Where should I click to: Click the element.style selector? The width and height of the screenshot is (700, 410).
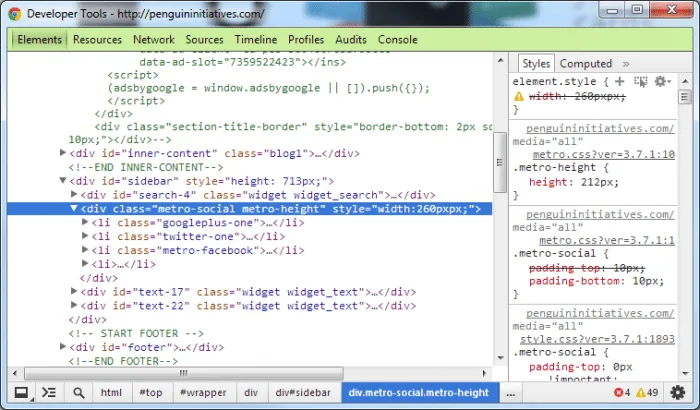[554, 81]
